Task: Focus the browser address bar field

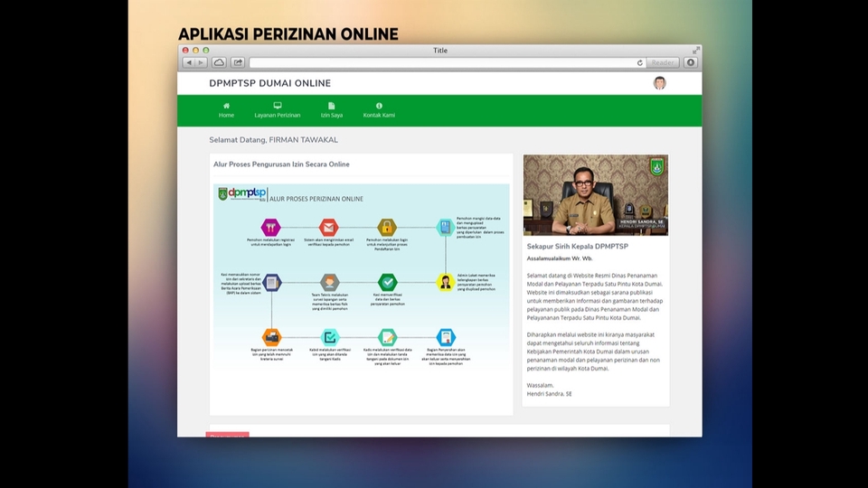Action: (448, 62)
